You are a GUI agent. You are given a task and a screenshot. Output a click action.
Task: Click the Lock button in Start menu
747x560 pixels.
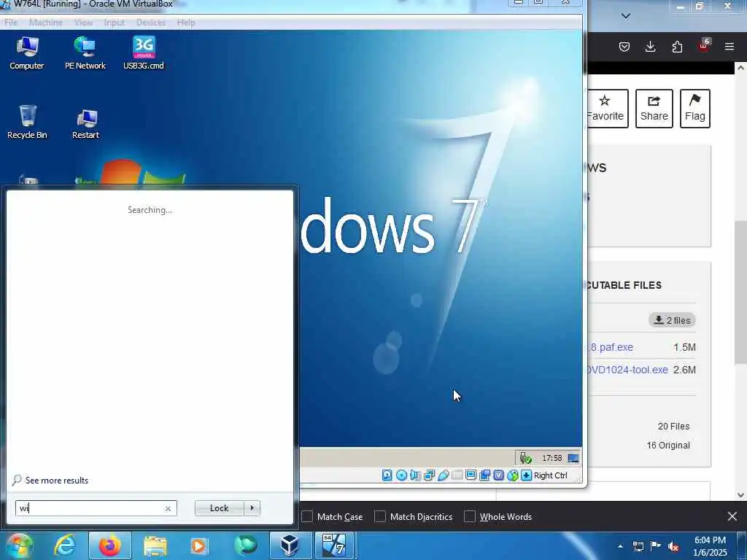click(x=219, y=508)
